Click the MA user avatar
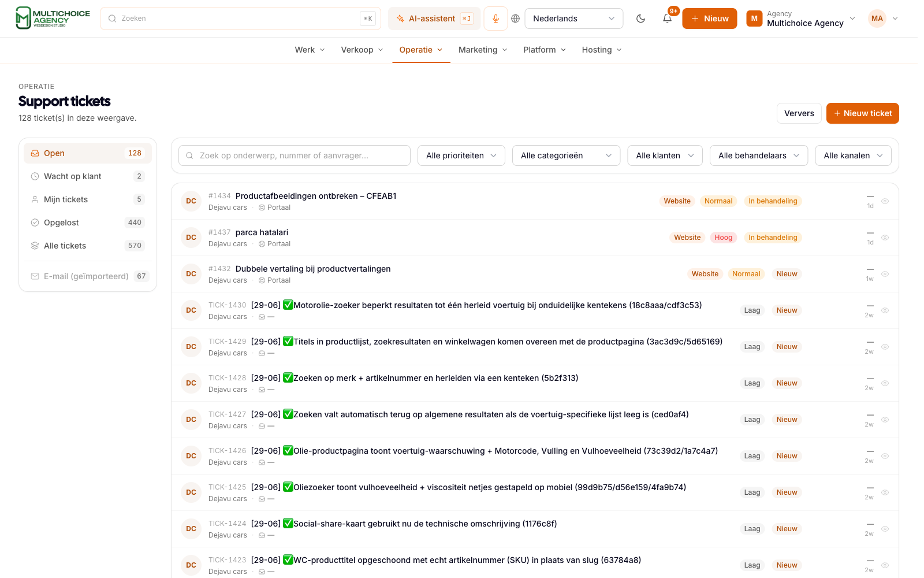Screen dimensions: 924x578 click(x=877, y=18)
